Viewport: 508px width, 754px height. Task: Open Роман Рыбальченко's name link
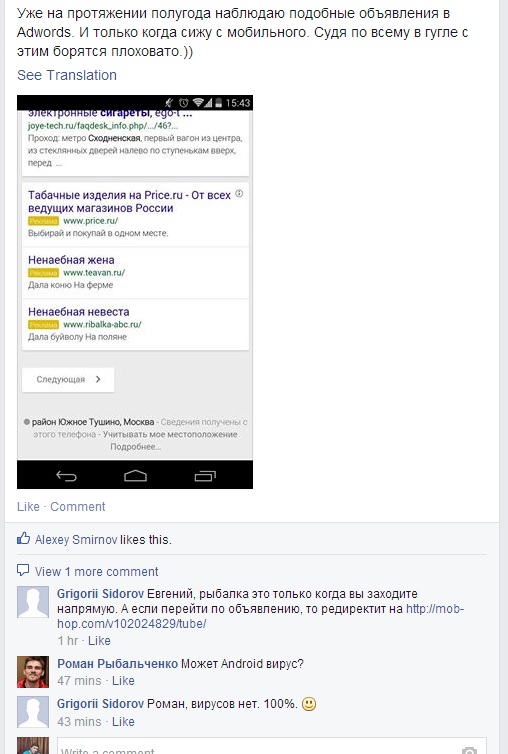[x=117, y=664]
